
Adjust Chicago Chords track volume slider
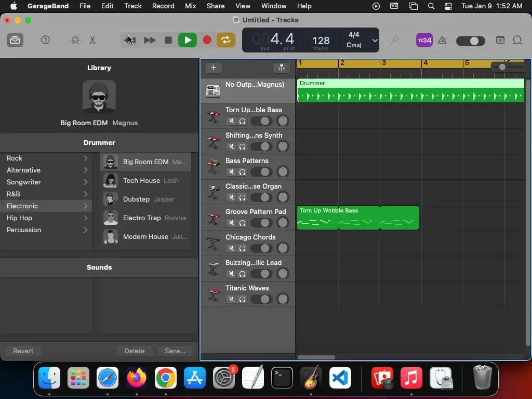click(x=262, y=248)
